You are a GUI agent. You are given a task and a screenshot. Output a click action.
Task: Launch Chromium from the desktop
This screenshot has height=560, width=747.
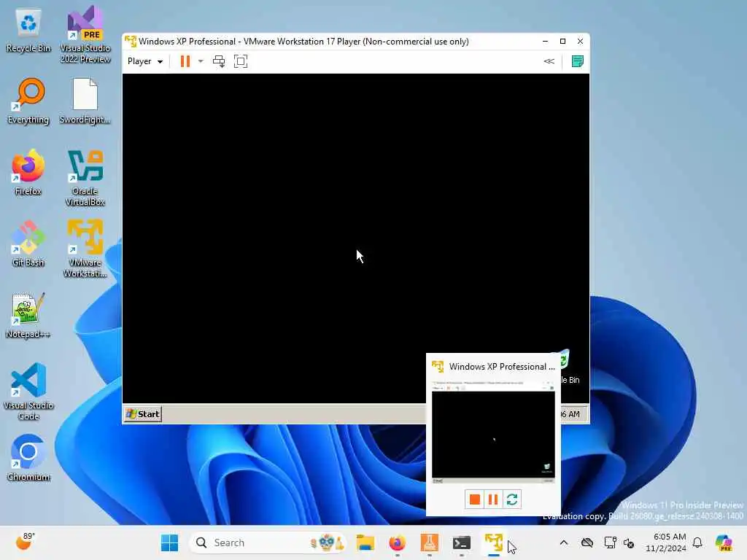(x=28, y=458)
